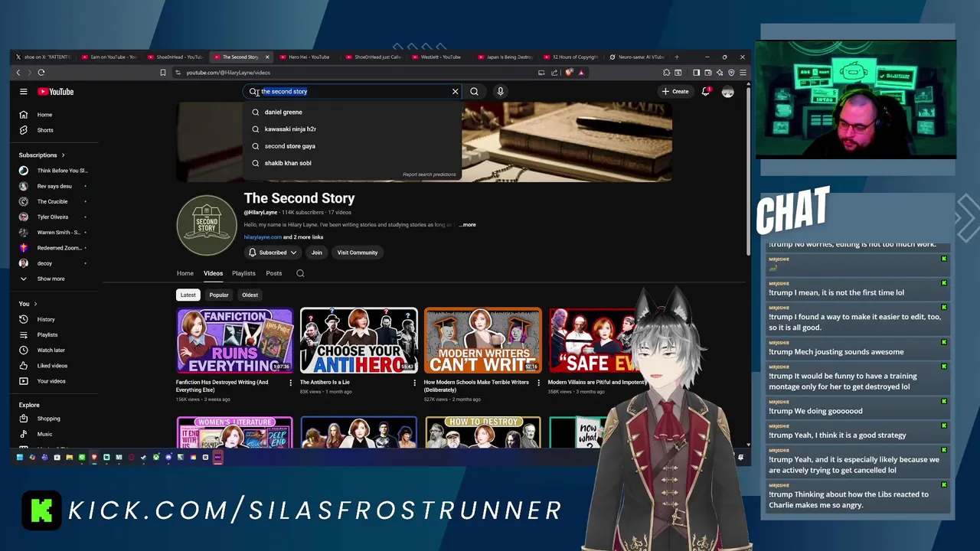
Task: Open 'Choose Your Antihero' video thumbnail
Action: [x=359, y=341]
